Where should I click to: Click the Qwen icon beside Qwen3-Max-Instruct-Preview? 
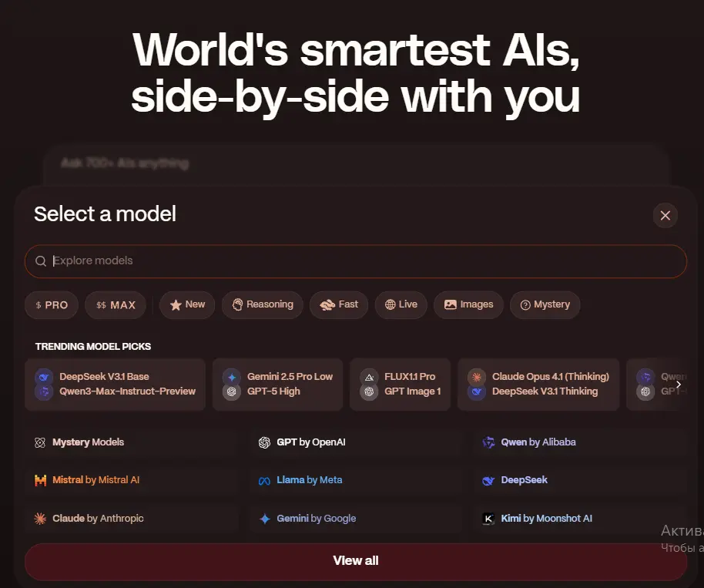tap(44, 391)
